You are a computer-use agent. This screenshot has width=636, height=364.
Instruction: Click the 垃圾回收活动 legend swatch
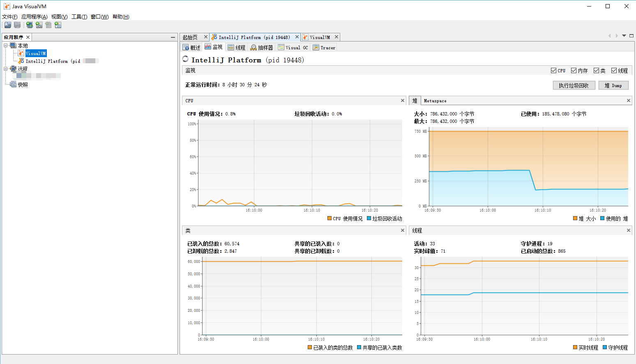[x=369, y=219]
